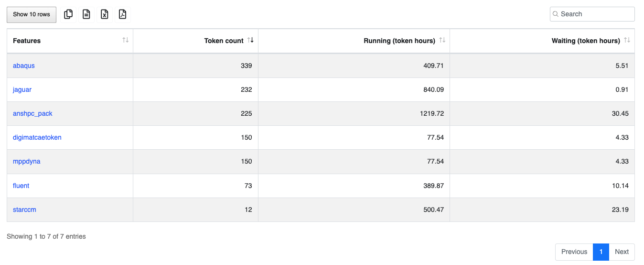This screenshot has height=265, width=644.
Task: Export table as CSV file icon
Action: pyautogui.click(x=86, y=14)
